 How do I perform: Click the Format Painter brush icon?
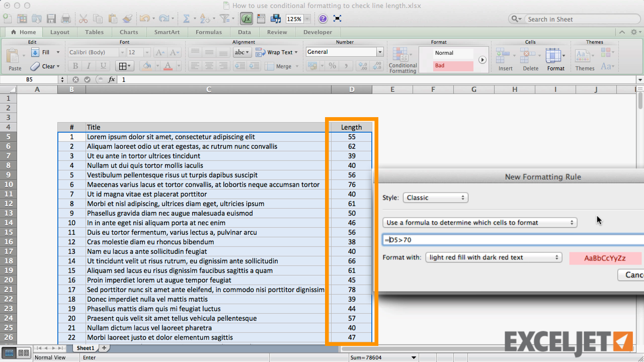click(127, 18)
